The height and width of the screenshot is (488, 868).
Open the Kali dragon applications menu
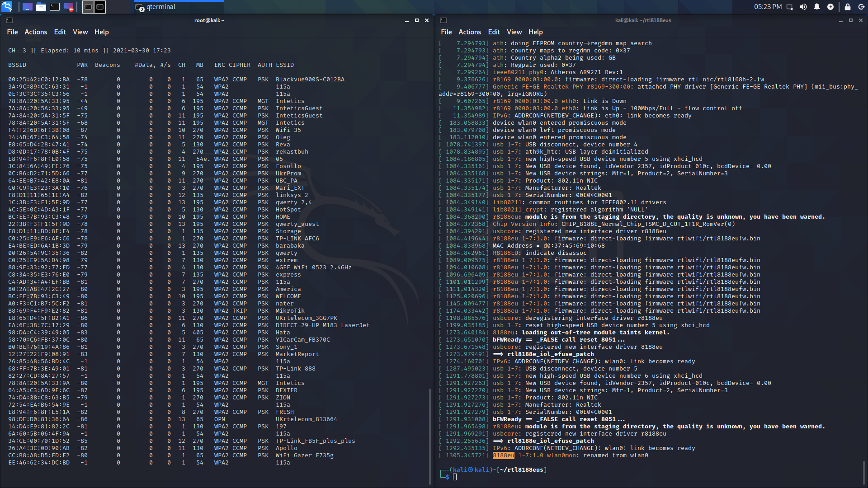click(x=7, y=6)
